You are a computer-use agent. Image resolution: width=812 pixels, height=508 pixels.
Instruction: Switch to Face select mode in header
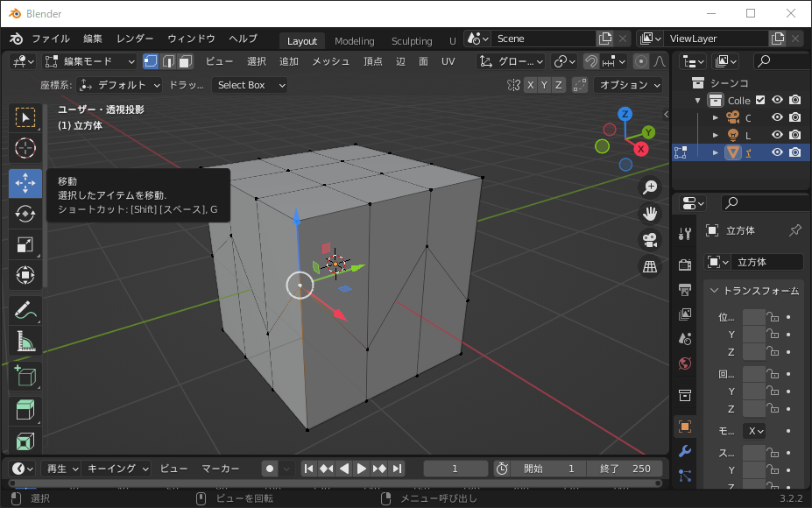point(184,60)
